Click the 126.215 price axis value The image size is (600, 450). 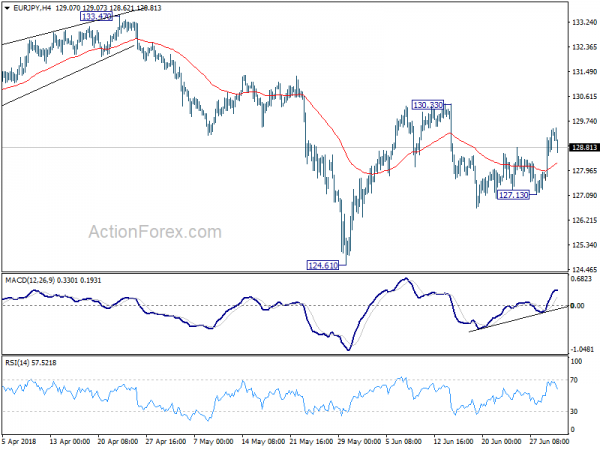pos(584,220)
